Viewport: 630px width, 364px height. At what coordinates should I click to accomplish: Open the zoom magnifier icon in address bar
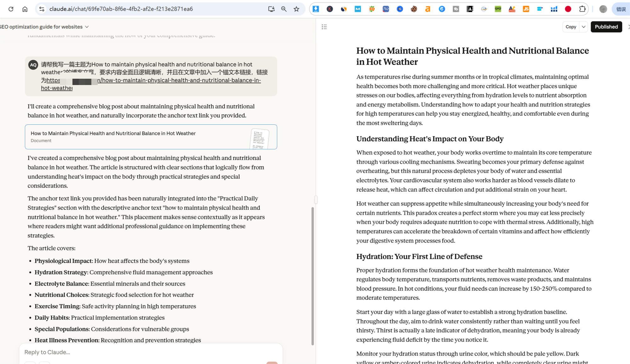(284, 9)
